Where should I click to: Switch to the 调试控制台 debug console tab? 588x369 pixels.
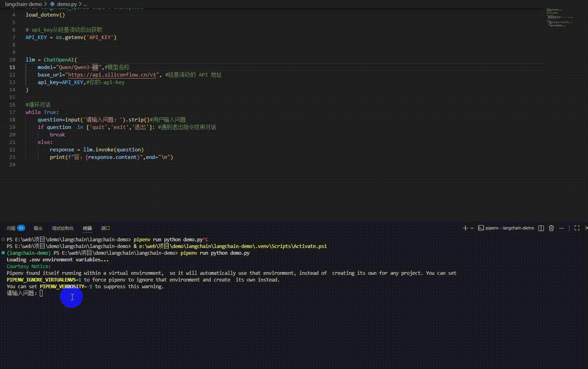(63, 228)
